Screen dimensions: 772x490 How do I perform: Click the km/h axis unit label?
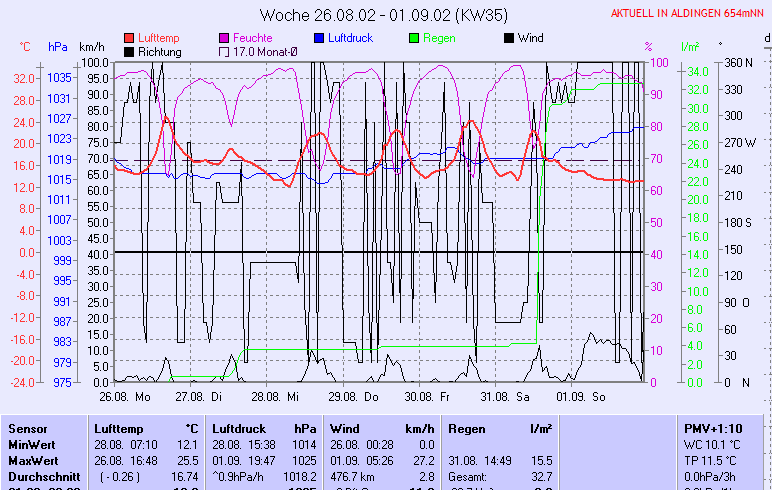91,47
